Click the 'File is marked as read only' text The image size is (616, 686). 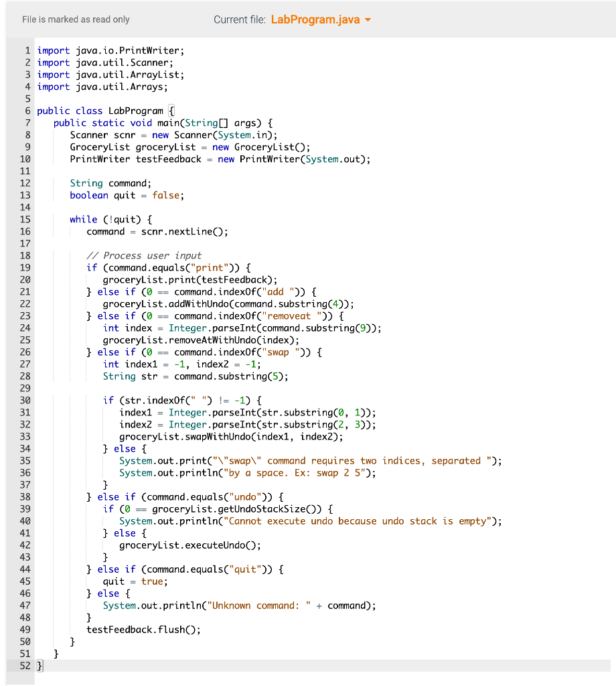click(x=76, y=19)
